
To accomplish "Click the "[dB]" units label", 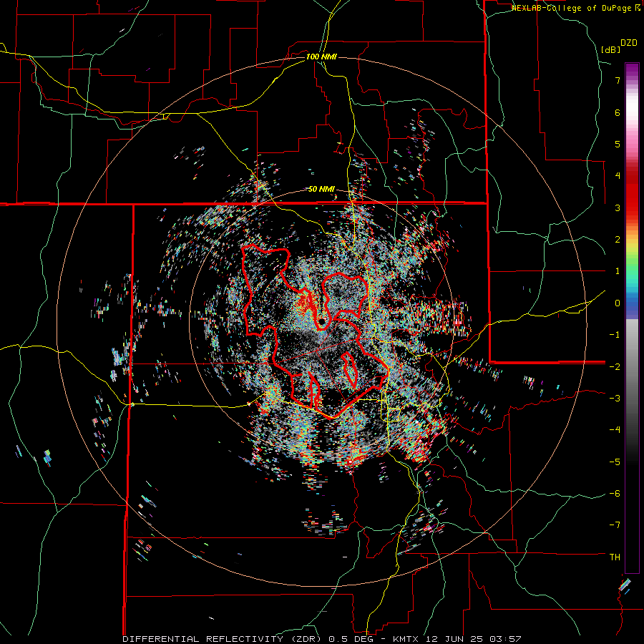I will pyautogui.click(x=610, y=49).
